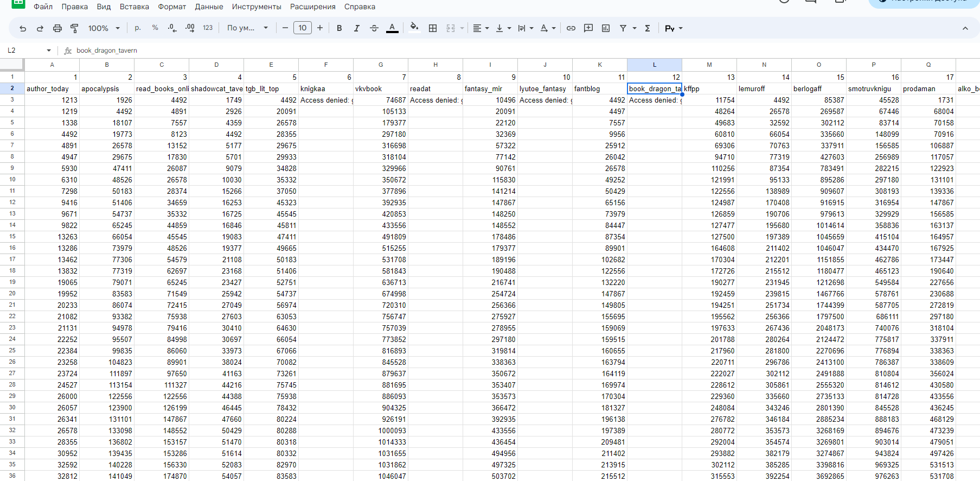Activate the Paint format roller tool

pyautogui.click(x=74, y=28)
